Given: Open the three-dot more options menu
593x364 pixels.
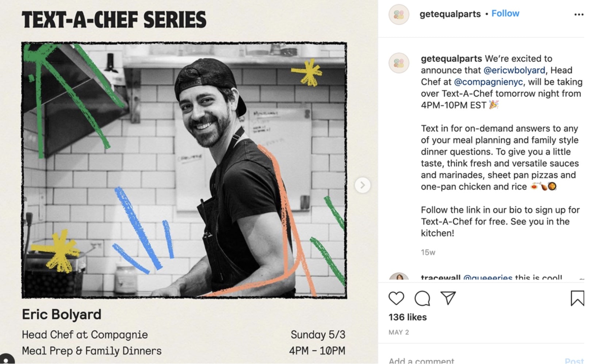Looking at the screenshot, I should 578,15.
